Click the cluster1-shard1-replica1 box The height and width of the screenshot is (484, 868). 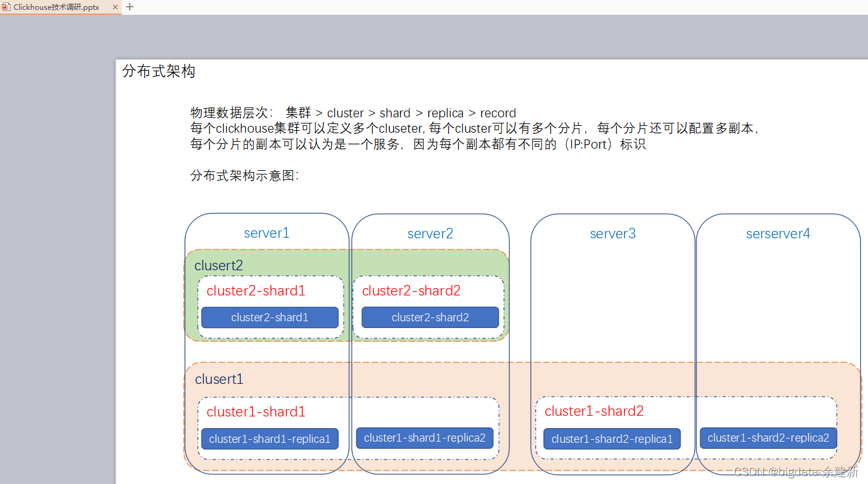pos(270,439)
